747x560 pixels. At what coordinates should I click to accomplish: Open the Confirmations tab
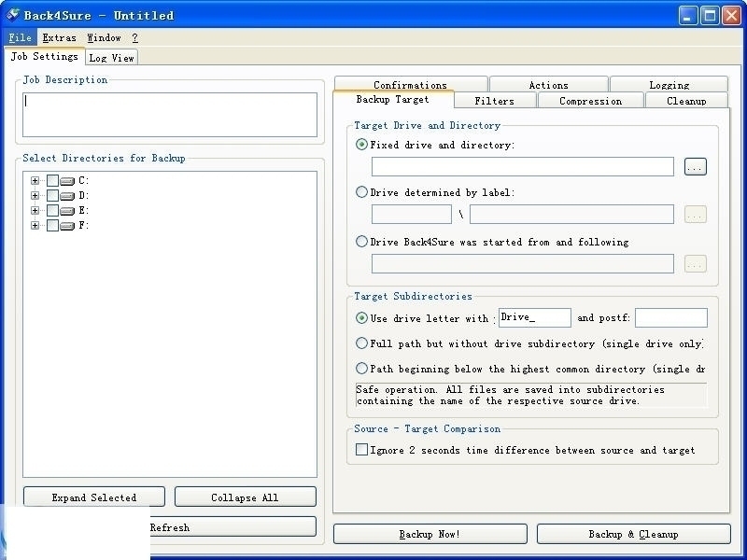tap(410, 84)
